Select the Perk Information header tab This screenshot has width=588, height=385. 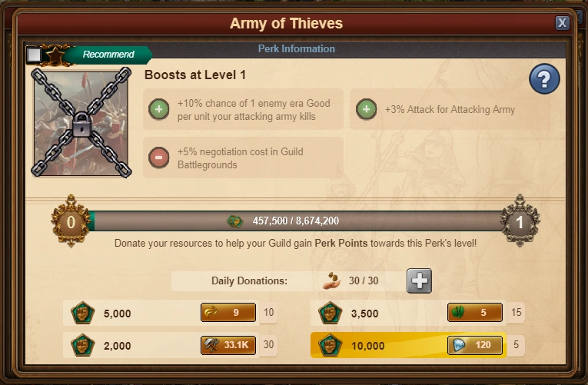[x=296, y=48]
